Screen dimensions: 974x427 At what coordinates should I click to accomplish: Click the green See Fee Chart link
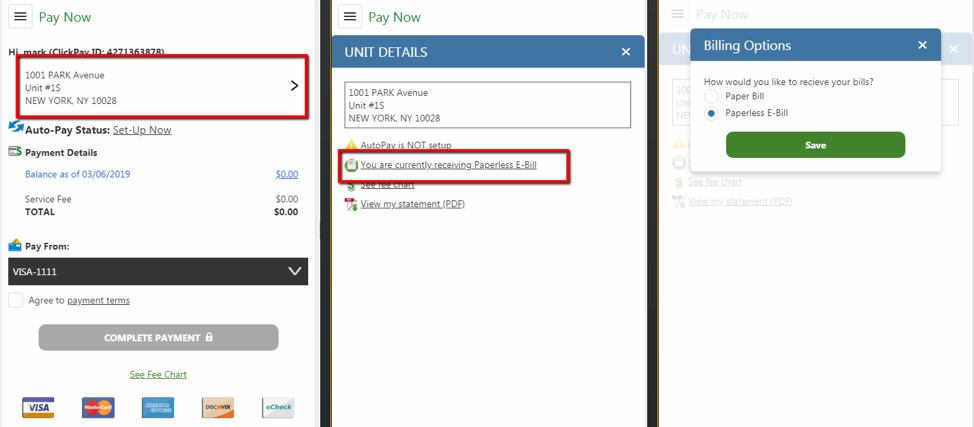(x=158, y=374)
